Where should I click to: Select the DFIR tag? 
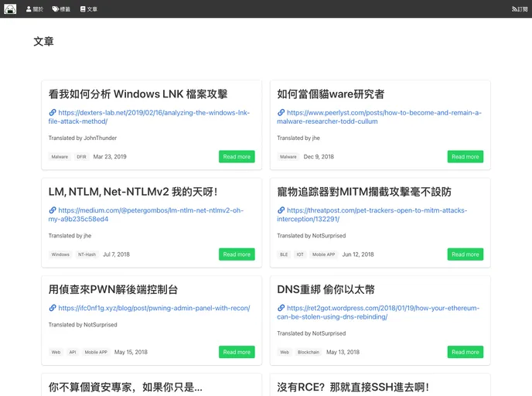[81, 157]
